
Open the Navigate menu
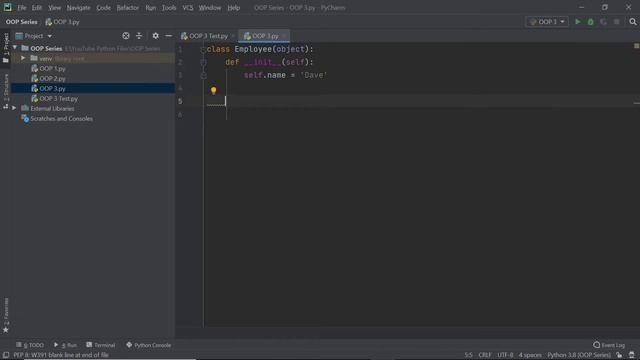coord(78,8)
